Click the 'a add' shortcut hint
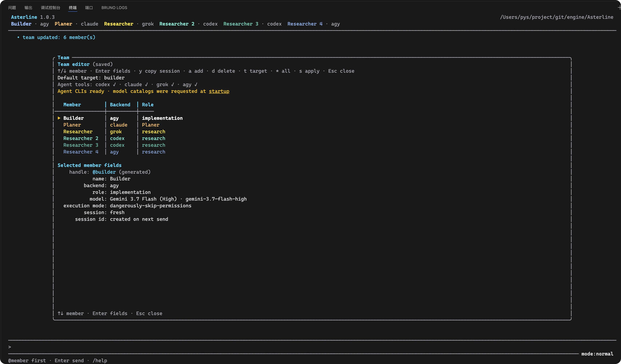 pos(196,71)
